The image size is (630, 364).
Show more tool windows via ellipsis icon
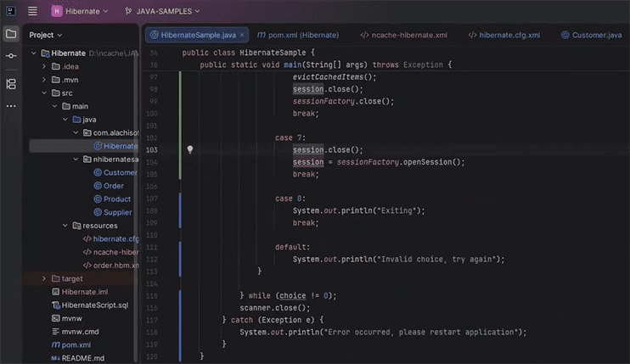[x=11, y=106]
